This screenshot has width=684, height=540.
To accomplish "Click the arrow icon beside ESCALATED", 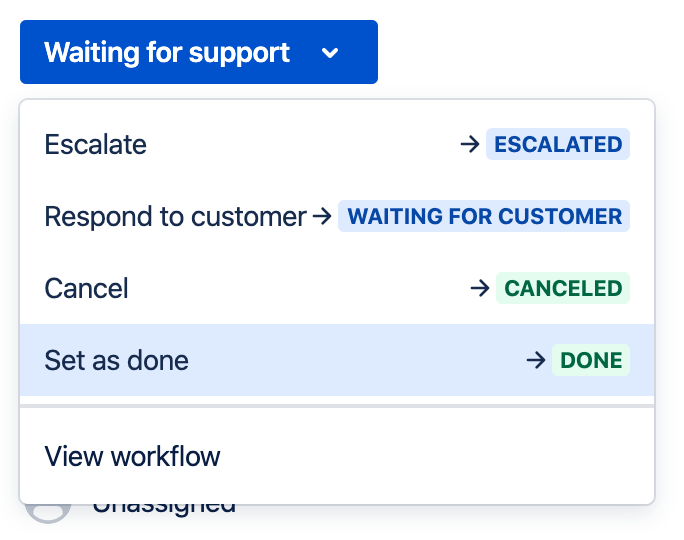I will (470, 144).
